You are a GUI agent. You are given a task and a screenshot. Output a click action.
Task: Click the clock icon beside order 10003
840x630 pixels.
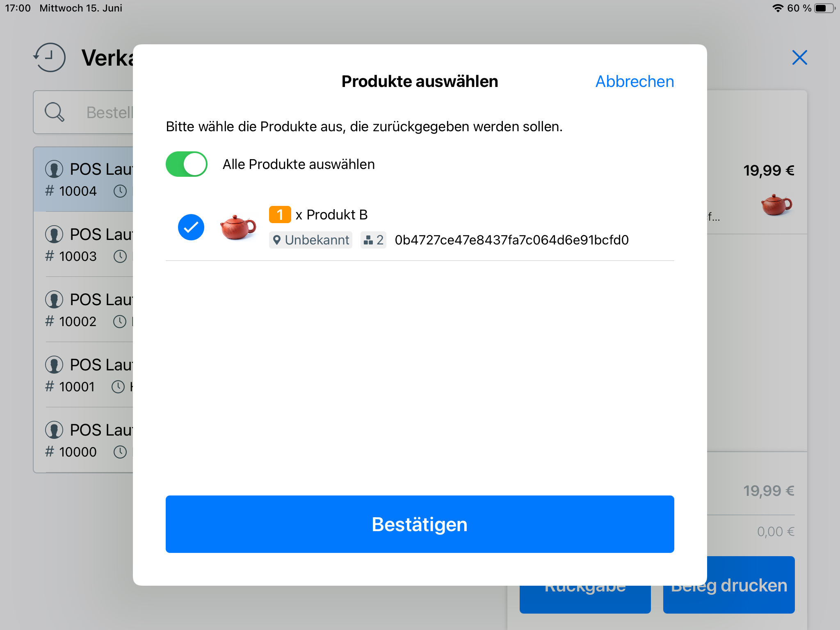120,256
